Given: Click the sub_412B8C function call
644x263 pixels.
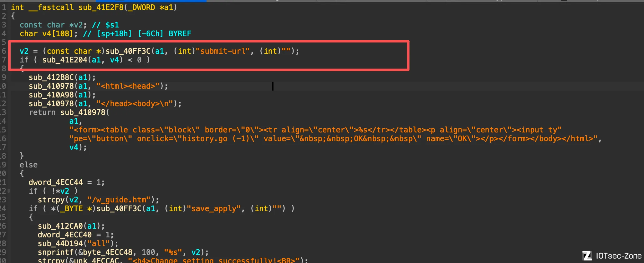Looking at the screenshot, I should pyautogui.click(x=51, y=77).
